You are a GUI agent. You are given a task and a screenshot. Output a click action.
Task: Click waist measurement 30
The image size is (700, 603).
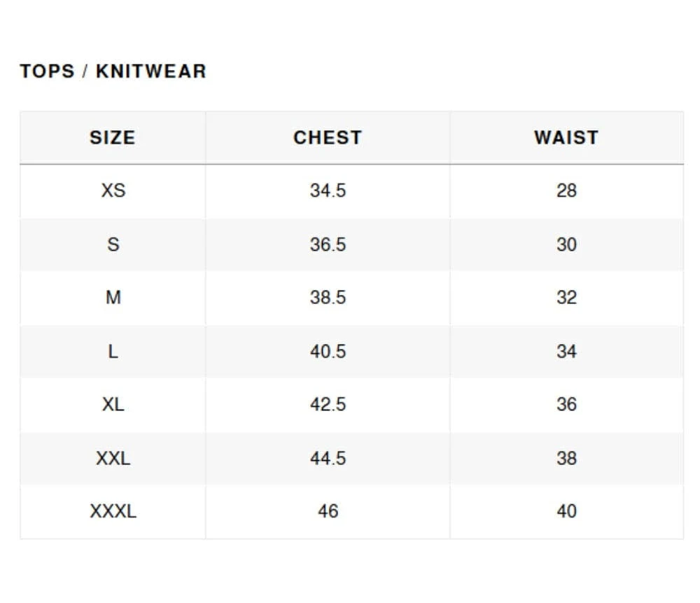click(x=566, y=244)
